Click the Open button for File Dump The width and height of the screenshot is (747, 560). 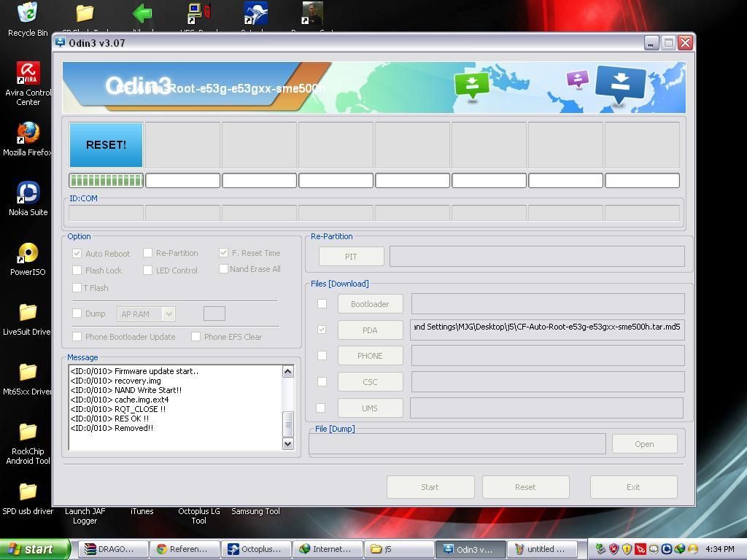pos(644,444)
